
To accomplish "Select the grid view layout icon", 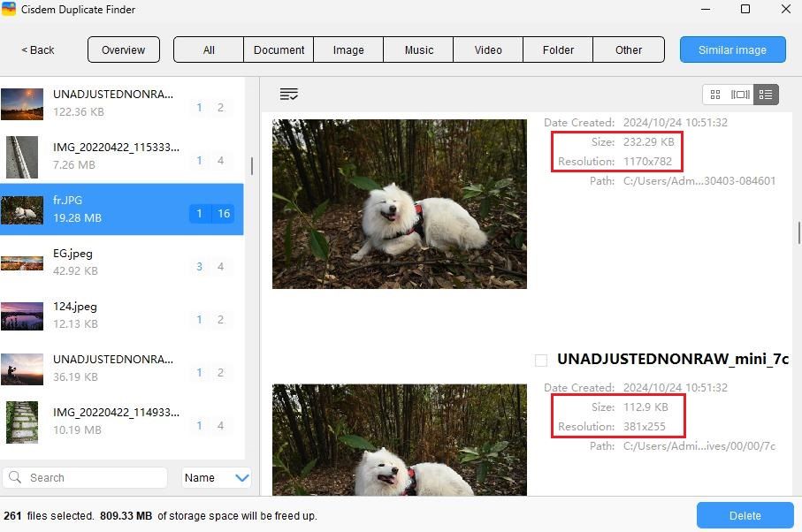I will tap(715, 95).
